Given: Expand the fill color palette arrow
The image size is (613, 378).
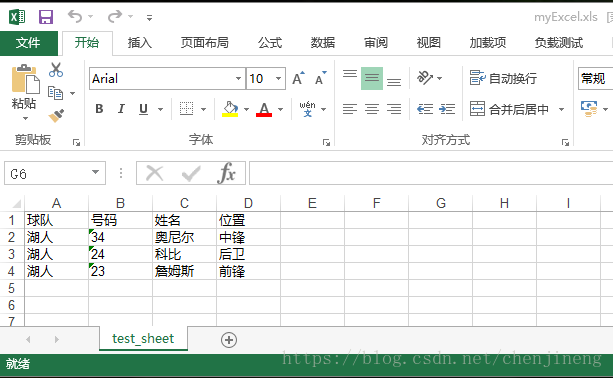Looking at the screenshot, I should 246,109.
